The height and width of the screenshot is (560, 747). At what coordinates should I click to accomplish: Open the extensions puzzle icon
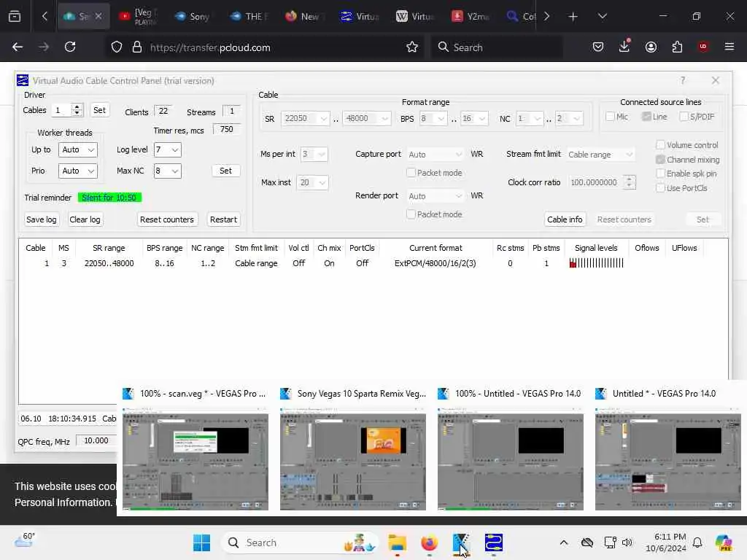pos(677,47)
